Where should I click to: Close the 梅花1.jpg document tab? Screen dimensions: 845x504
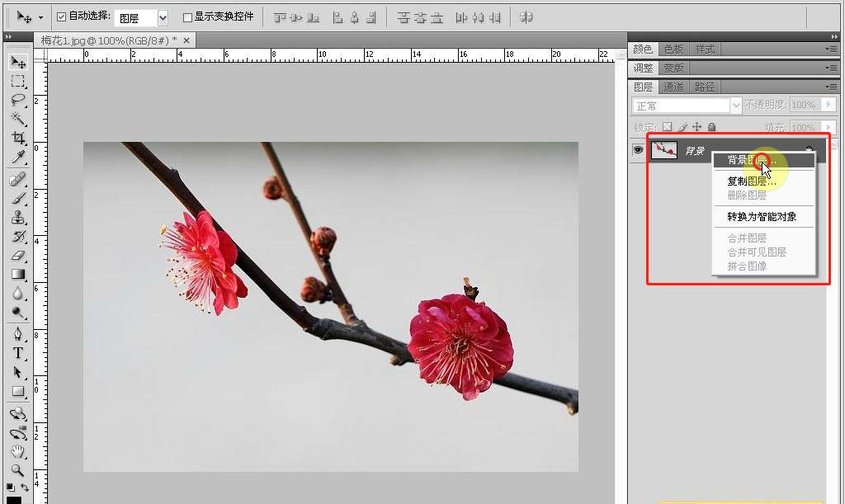[186, 40]
